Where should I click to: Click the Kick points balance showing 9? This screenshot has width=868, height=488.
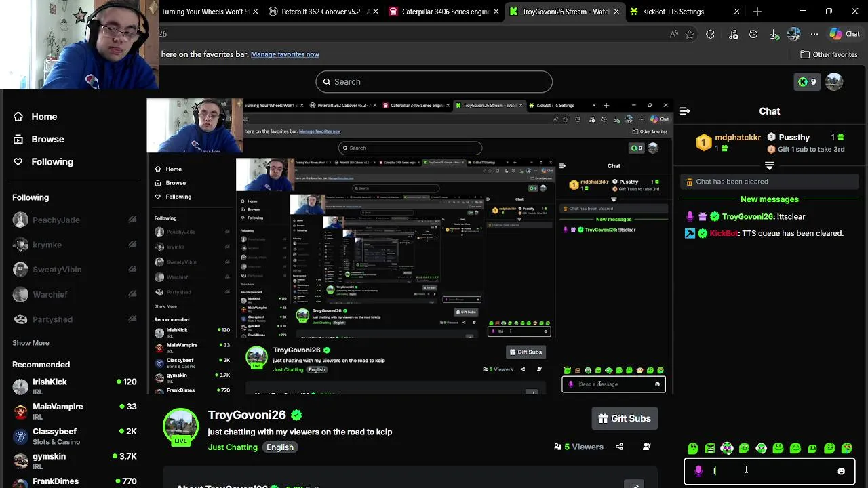807,82
